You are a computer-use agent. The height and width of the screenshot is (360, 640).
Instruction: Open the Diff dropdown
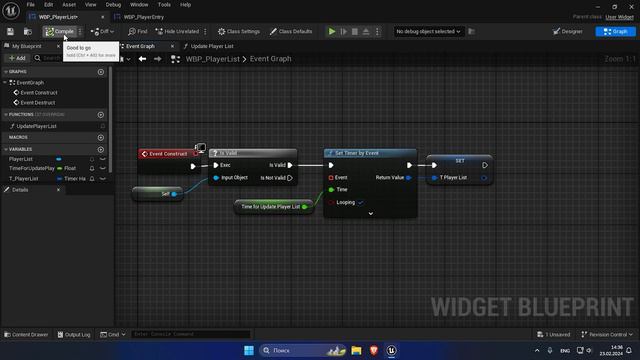(x=102, y=31)
